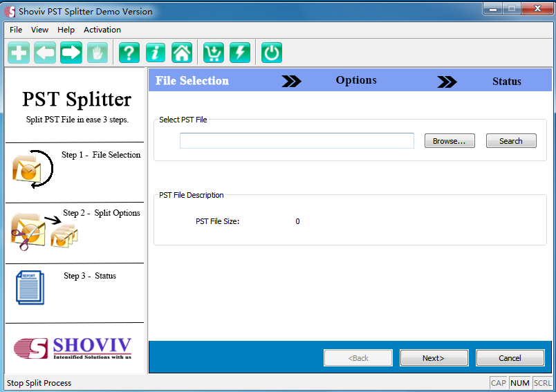The height and width of the screenshot is (392, 556).
Task: Click the left arrow Back toolbar icon
Action: 45,53
